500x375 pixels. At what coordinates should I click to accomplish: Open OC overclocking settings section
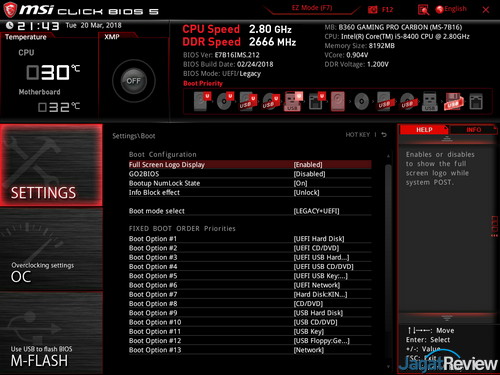51,249
